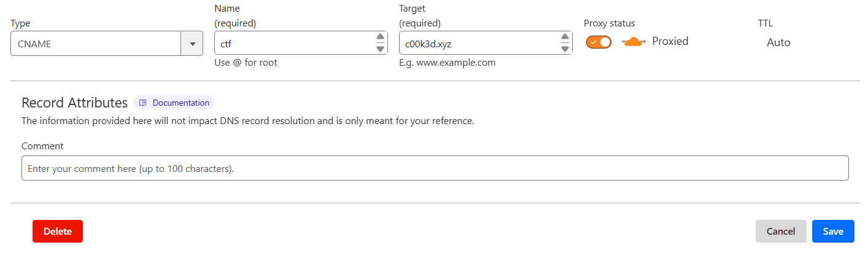Click the Record Attributes heading
This screenshot has width=868, height=258.
(74, 103)
